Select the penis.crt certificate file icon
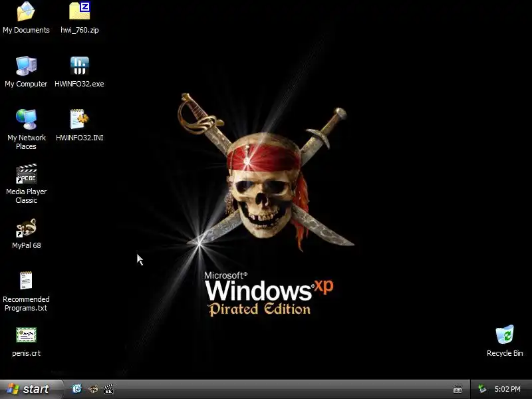The width and height of the screenshot is (532, 399). tap(26, 335)
